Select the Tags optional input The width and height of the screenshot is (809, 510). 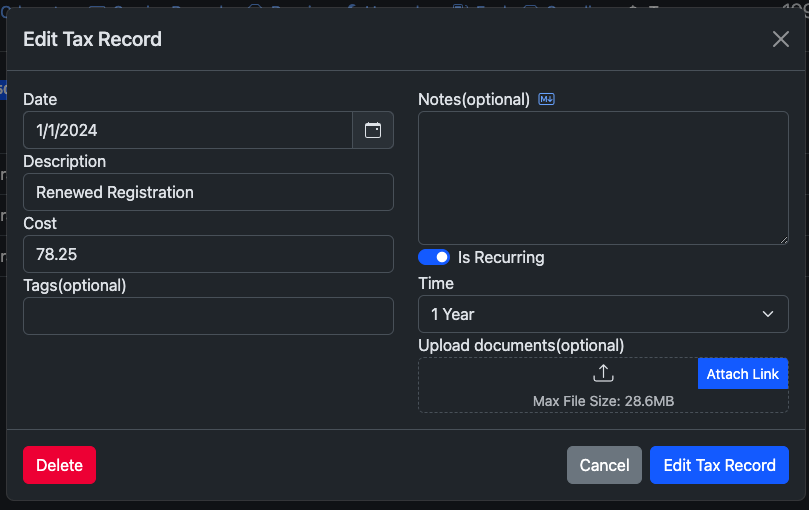click(x=208, y=316)
